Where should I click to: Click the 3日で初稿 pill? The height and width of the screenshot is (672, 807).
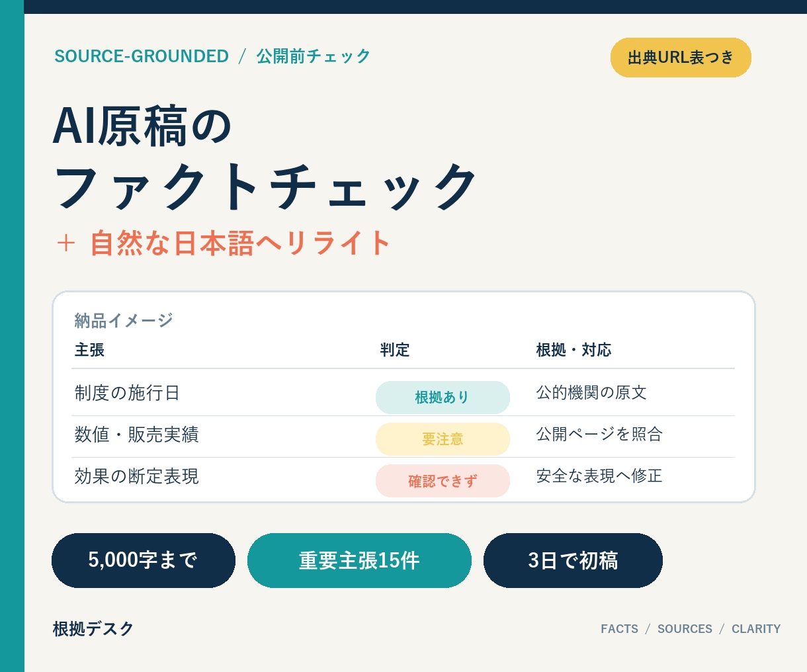click(573, 560)
